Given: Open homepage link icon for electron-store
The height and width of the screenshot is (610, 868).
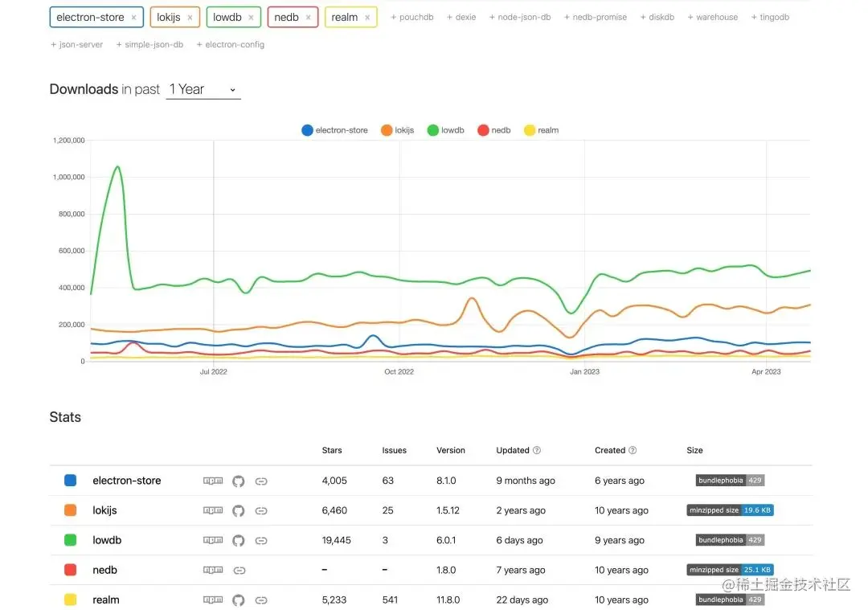Looking at the screenshot, I should click(x=261, y=481).
